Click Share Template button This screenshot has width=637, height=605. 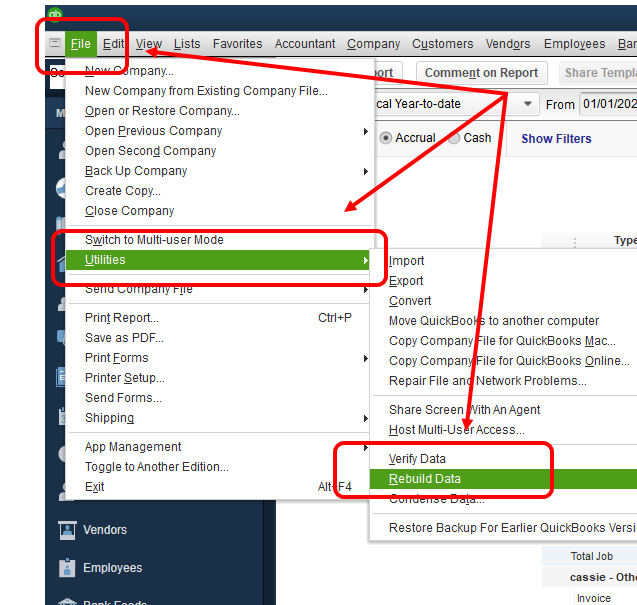point(598,73)
